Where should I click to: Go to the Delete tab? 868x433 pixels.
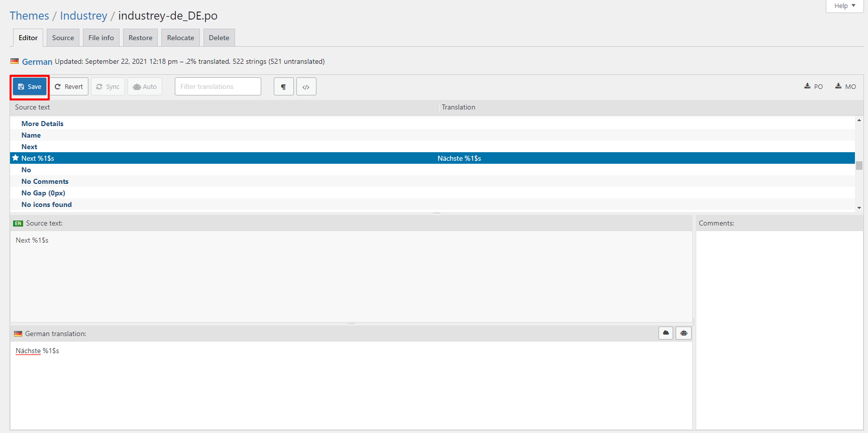(x=219, y=38)
